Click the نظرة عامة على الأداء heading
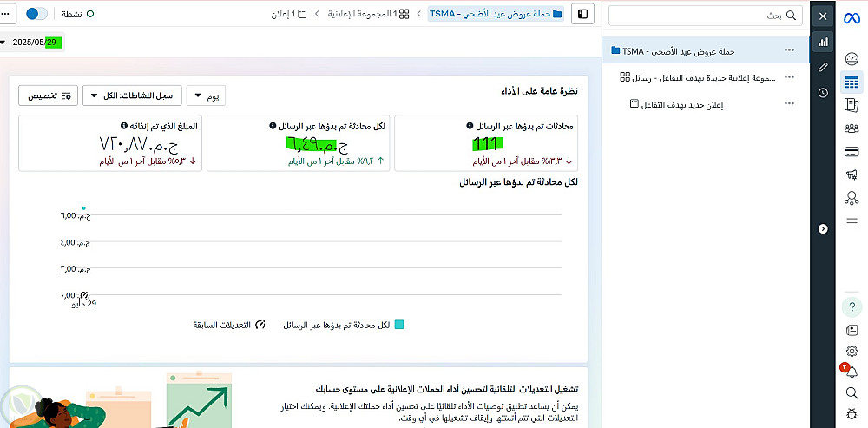This screenshot has width=868, height=428. click(539, 91)
